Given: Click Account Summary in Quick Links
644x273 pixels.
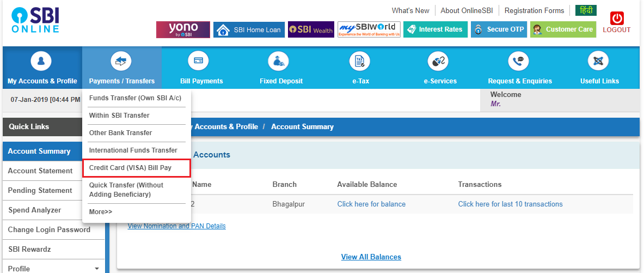Looking at the screenshot, I should tap(42, 151).
